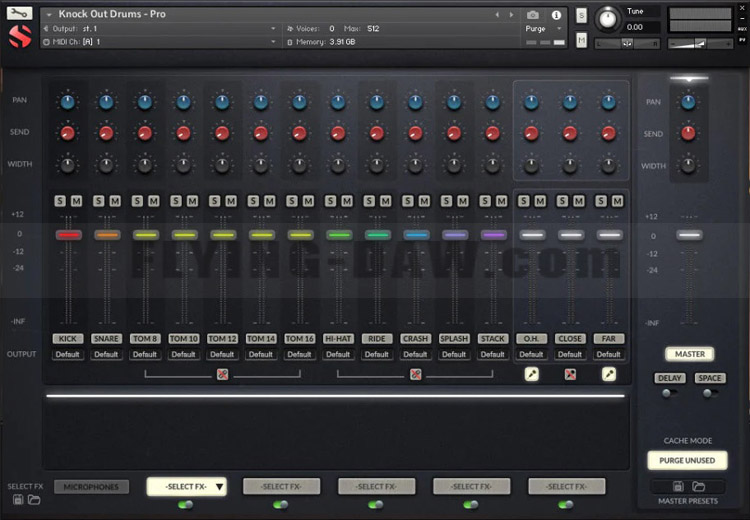750x520 pixels.
Task: Mute the SNARE channel
Action: pos(115,201)
